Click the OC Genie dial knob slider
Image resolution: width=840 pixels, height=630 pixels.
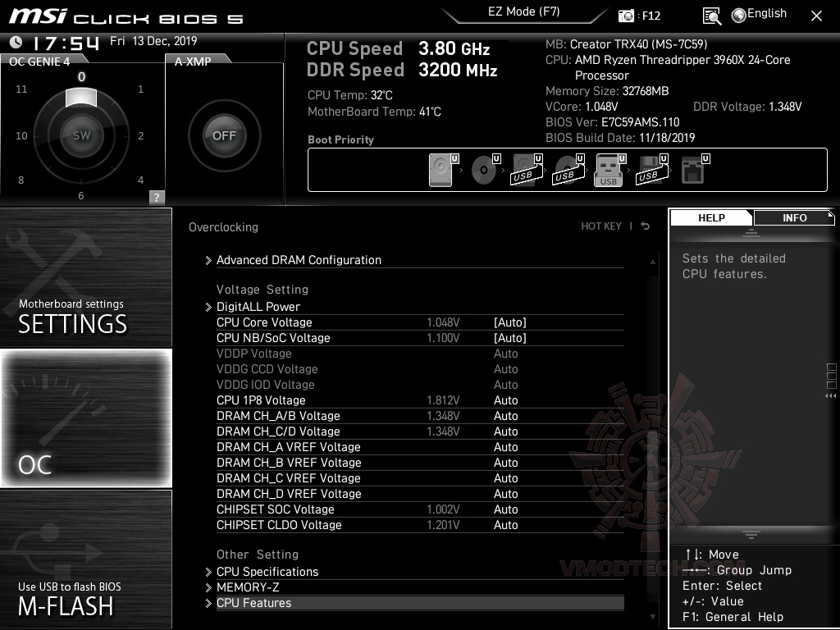point(80,97)
